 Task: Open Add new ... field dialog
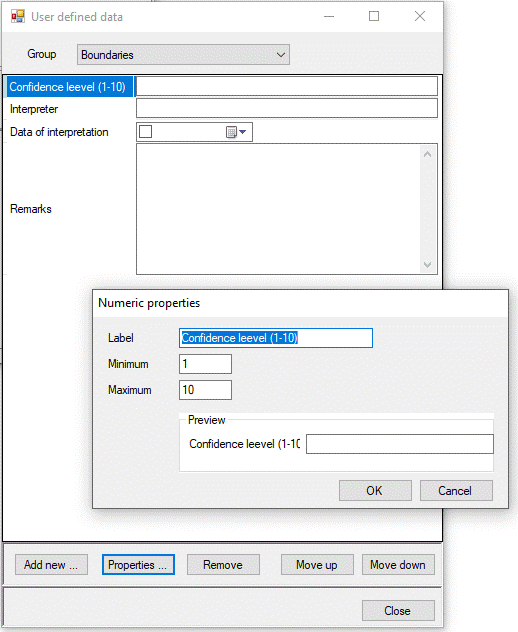(51, 565)
